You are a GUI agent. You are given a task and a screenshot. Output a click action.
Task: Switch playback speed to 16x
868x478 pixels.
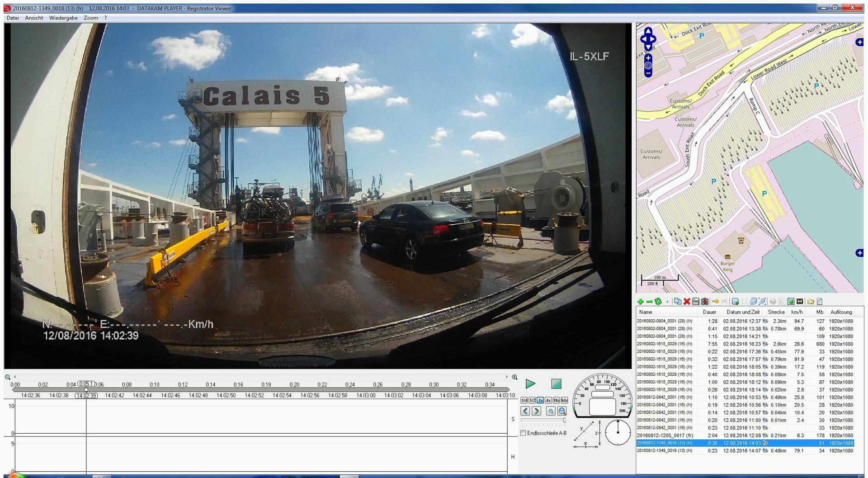coord(557,400)
